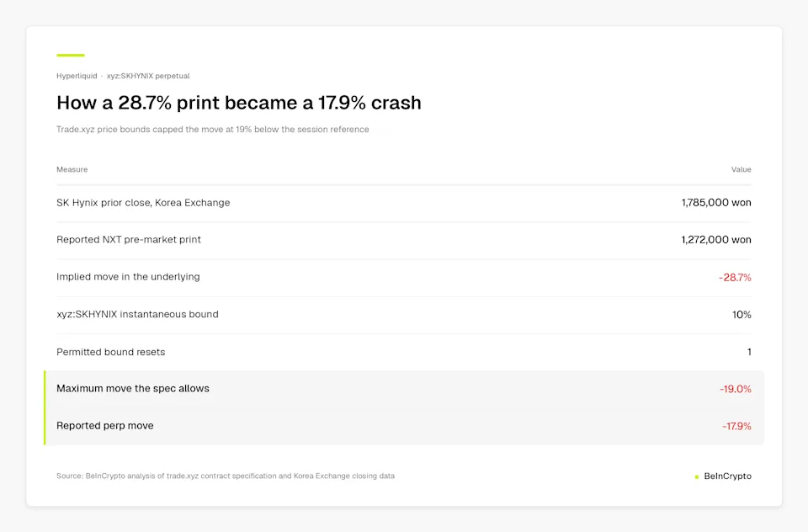Click the red -19.0% value
Image resolution: width=808 pixels, height=532 pixels.
point(736,389)
